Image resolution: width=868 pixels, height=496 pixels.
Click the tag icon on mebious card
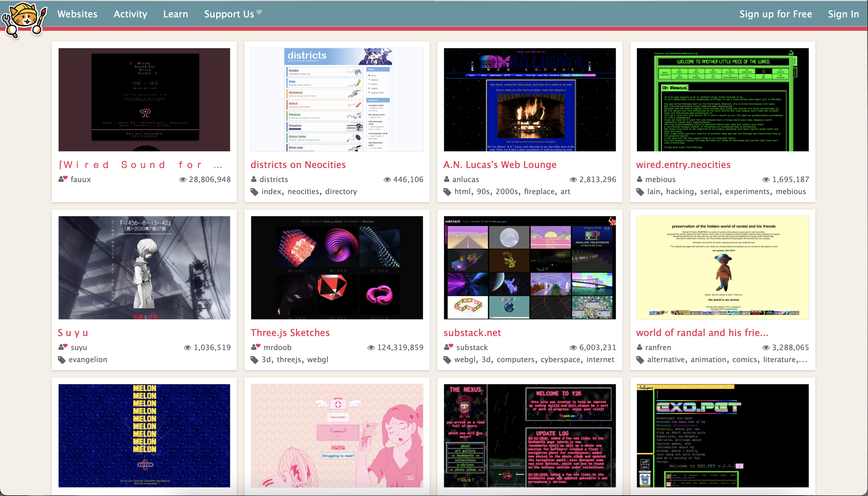(x=640, y=192)
